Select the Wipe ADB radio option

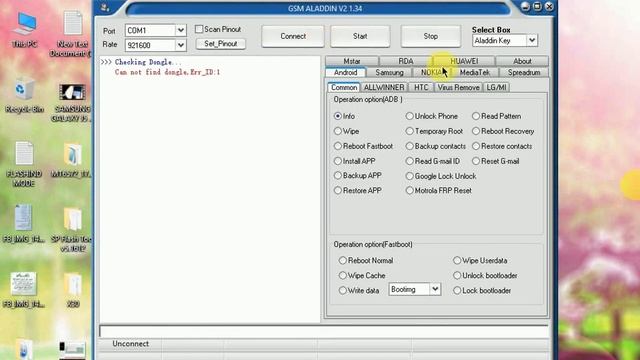338,131
